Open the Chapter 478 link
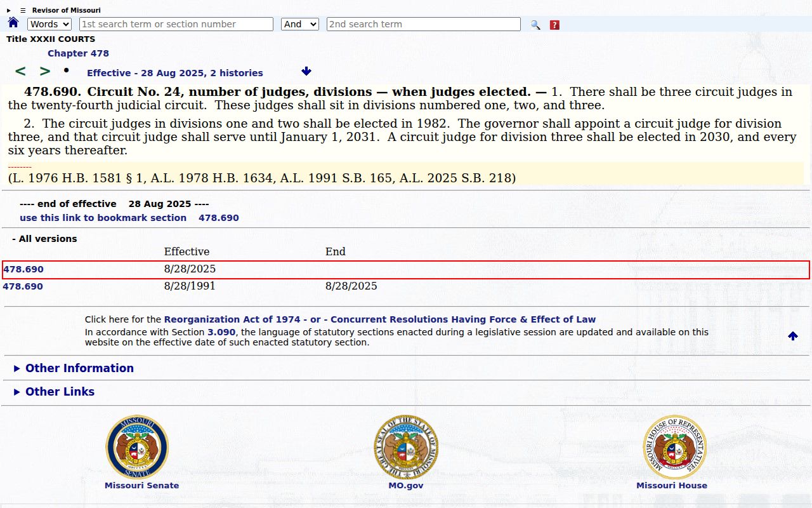The height and width of the screenshot is (508, 812). click(78, 53)
